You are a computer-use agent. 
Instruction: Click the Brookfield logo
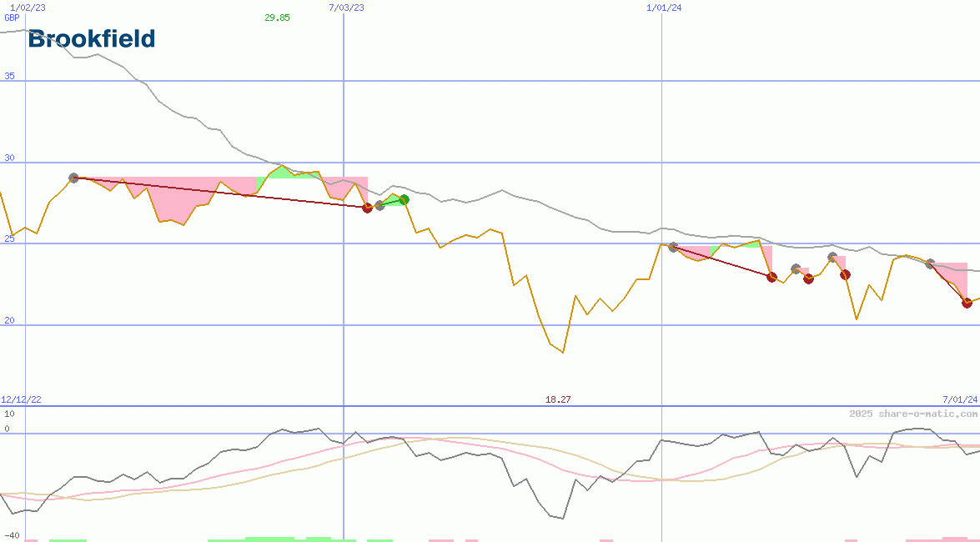(x=92, y=38)
